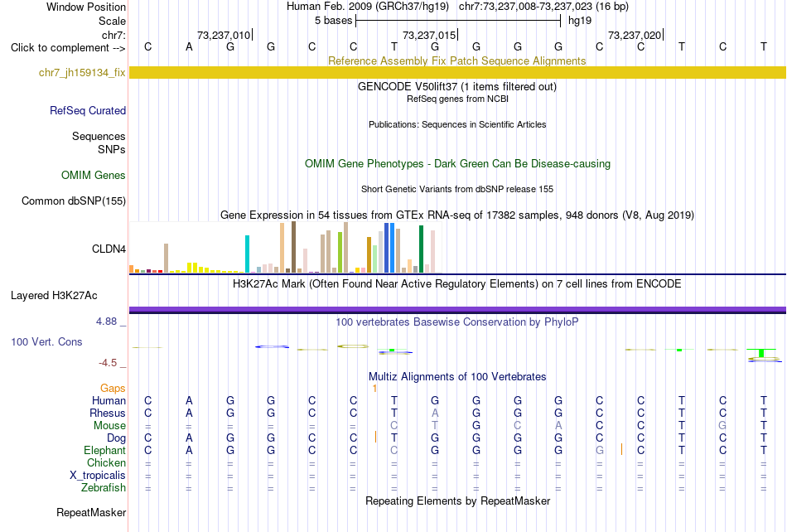
Task: Click 'Human Feb. 2009 (GRCh37/hg19)' assembly text
Action: coord(367,7)
